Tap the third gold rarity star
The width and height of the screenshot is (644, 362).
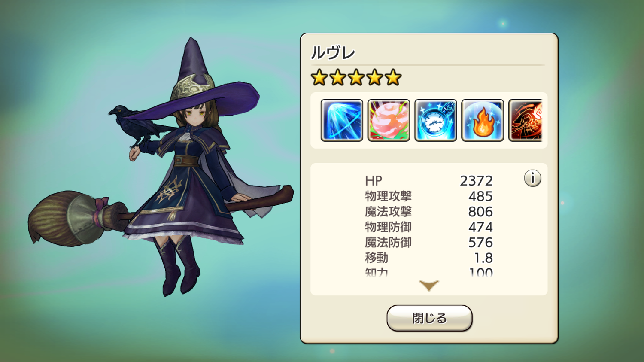pyautogui.click(x=356, y=78)
